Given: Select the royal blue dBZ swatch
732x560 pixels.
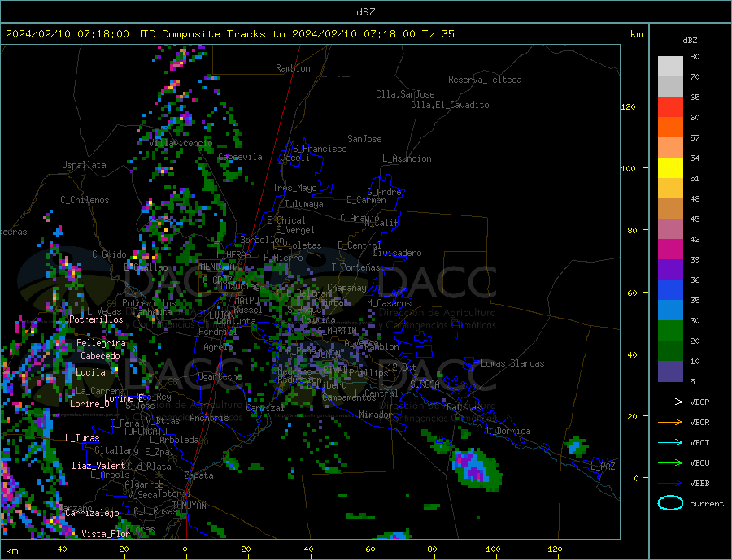Looking at the screenshot, I should 670,290.
